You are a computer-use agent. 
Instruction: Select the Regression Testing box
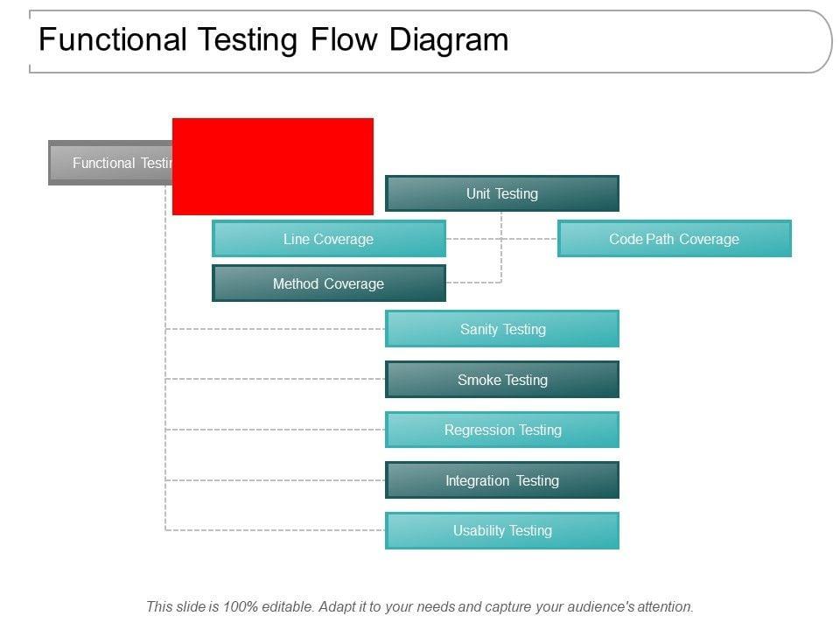[502, 430]
